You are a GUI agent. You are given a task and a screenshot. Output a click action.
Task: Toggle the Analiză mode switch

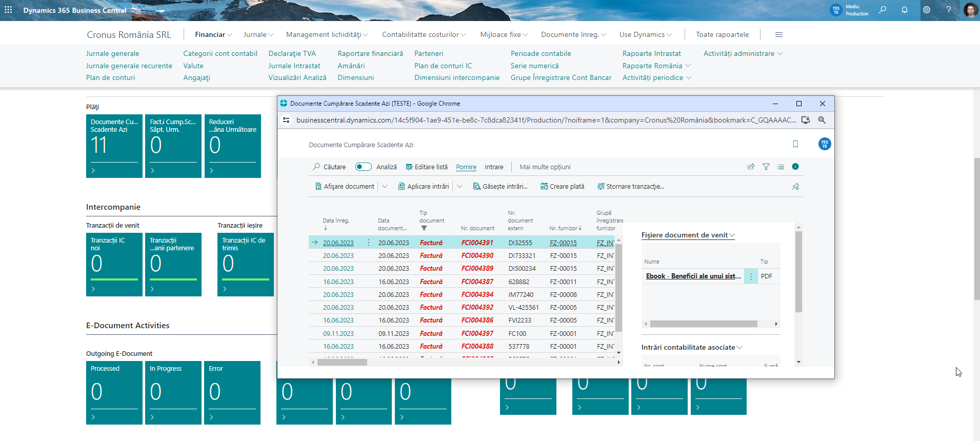[364, 167]
